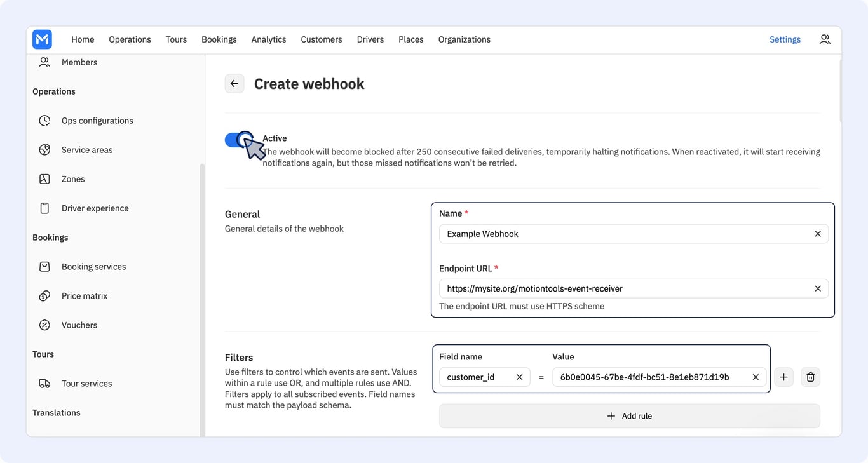The width and height of the screenshot is (868, 463).
Task: Open the Analytics menu item
Action: coord(269,39)
